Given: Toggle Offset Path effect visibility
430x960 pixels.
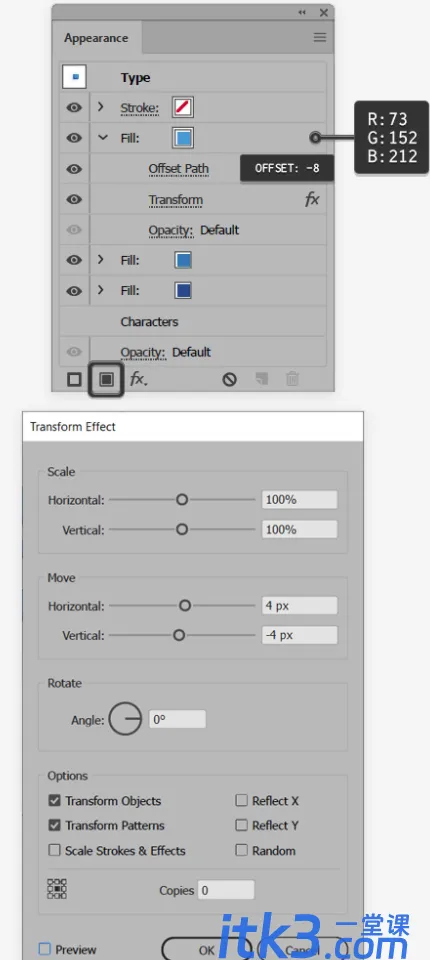Looking at the screenshot, I should pyautogui.click(x=74, y=169).
